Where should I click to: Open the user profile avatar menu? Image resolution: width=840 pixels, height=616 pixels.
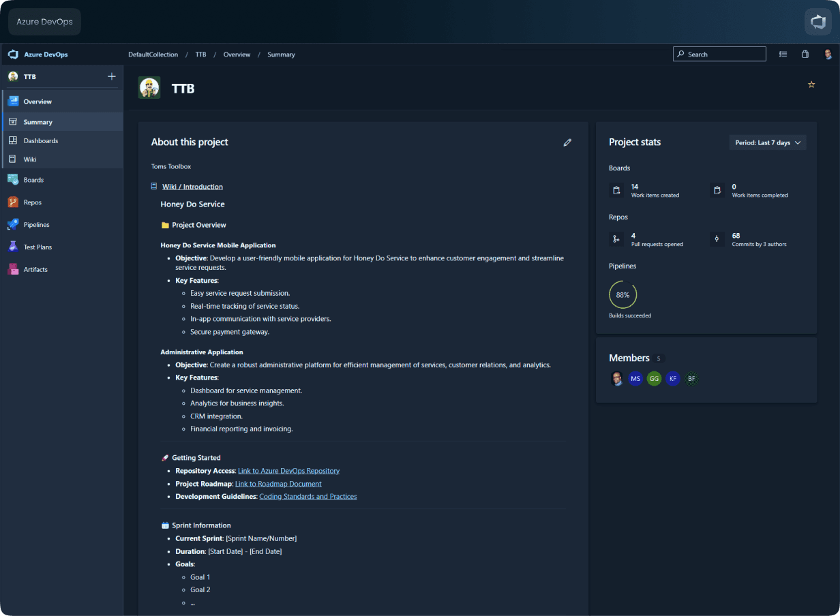point(828,55)
